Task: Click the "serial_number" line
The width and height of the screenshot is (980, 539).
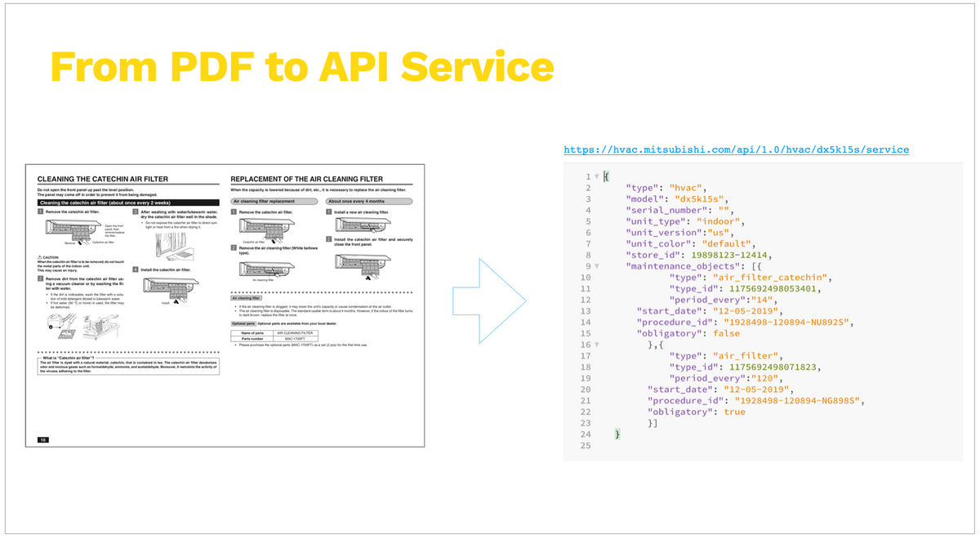Action: 681,210
